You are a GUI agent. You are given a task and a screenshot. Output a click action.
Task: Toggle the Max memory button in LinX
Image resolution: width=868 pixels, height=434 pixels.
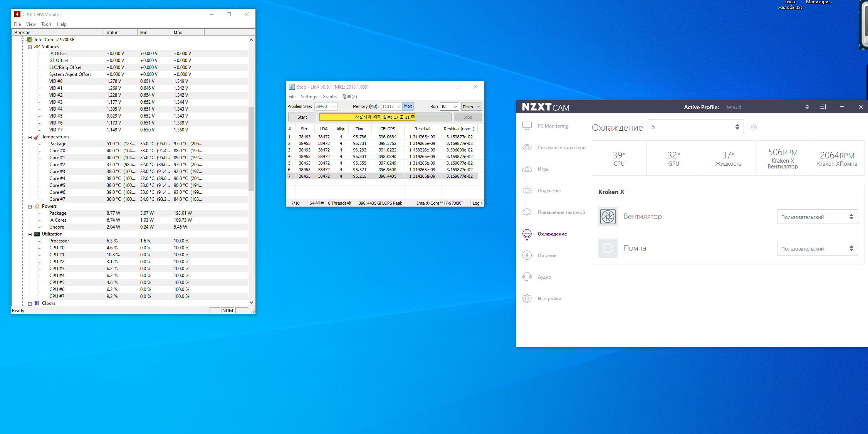point(408,106)
